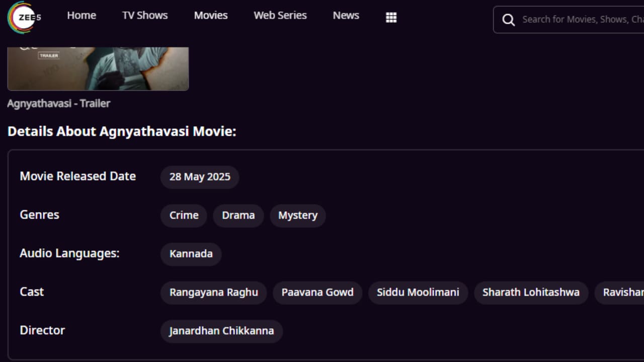Open the Web Series section
The height and width of the screenshot is (362, 644).
(x=280, y=16)
